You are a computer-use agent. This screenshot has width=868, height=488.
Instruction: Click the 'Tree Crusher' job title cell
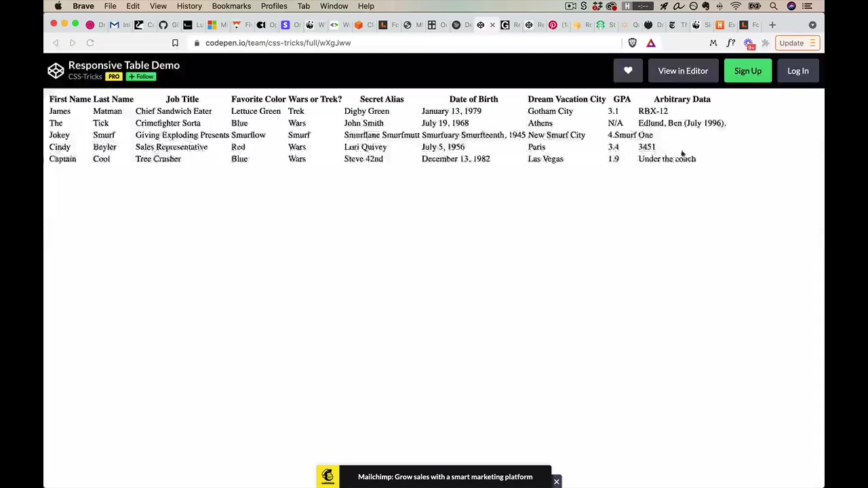(158, 159)
